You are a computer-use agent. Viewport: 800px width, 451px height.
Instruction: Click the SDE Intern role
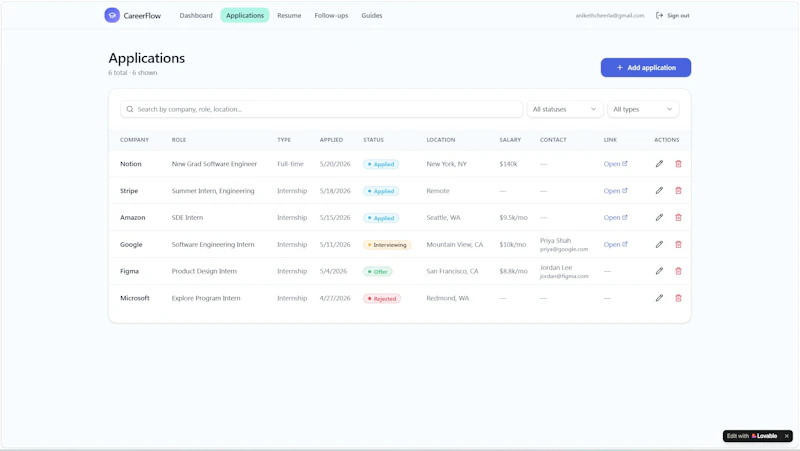point(187,217)
